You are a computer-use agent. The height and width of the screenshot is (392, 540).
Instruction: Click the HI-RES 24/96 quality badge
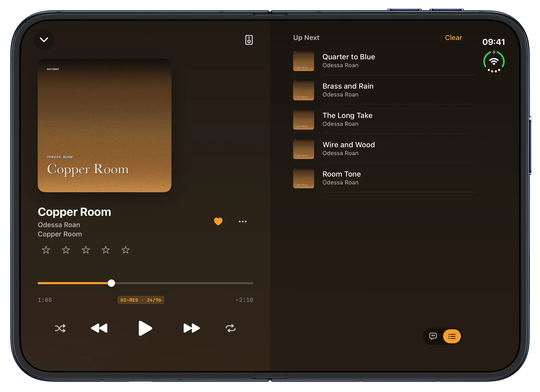point(141,300)
